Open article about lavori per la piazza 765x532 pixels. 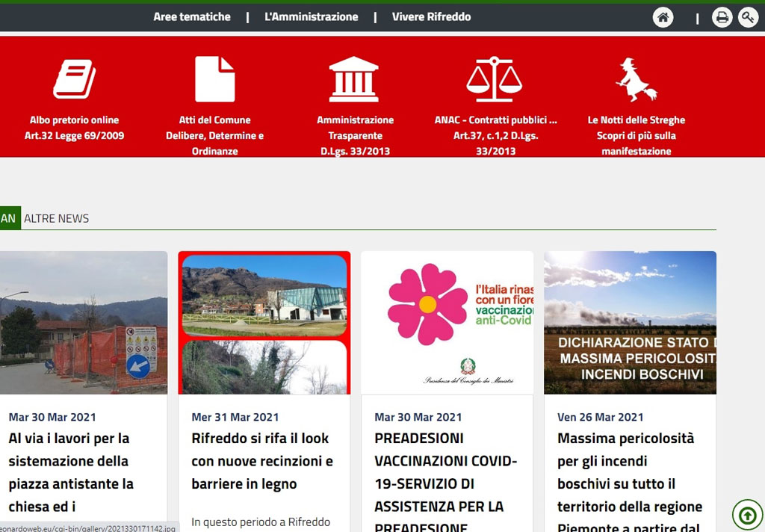click(x=71, y=472)
